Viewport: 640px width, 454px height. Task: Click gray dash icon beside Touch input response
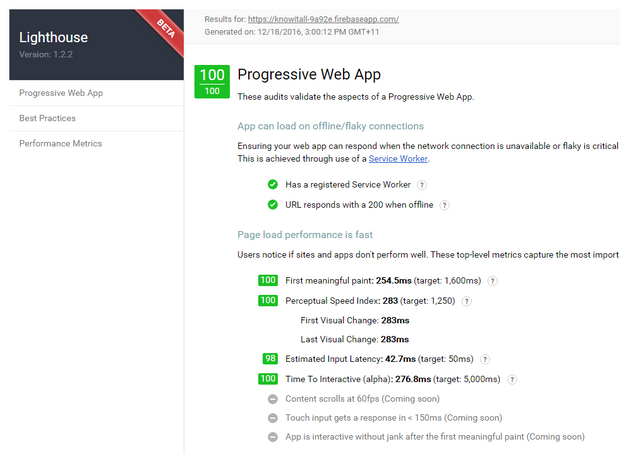click(x=273, y=418)
